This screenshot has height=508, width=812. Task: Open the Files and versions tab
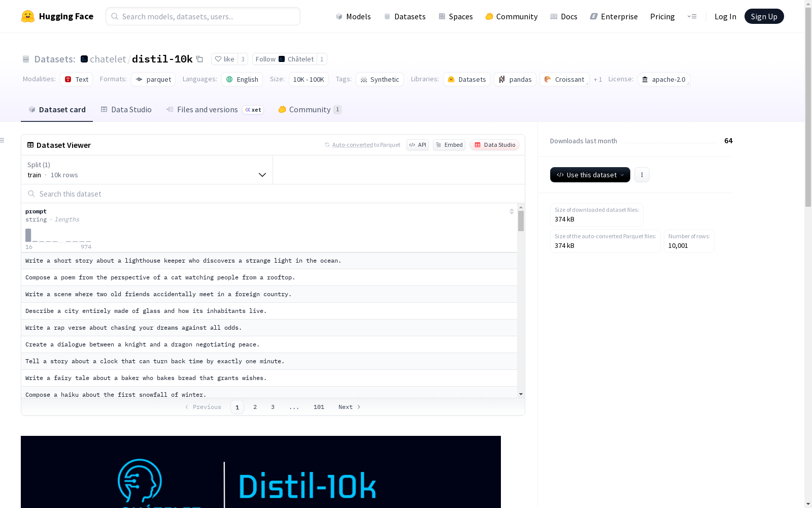click(215, 110)
